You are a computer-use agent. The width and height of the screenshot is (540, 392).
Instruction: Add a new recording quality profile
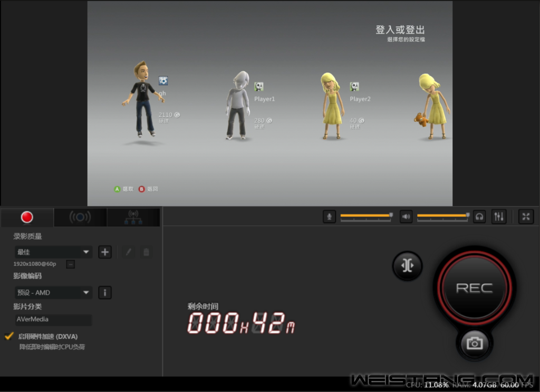click(105, 252)
